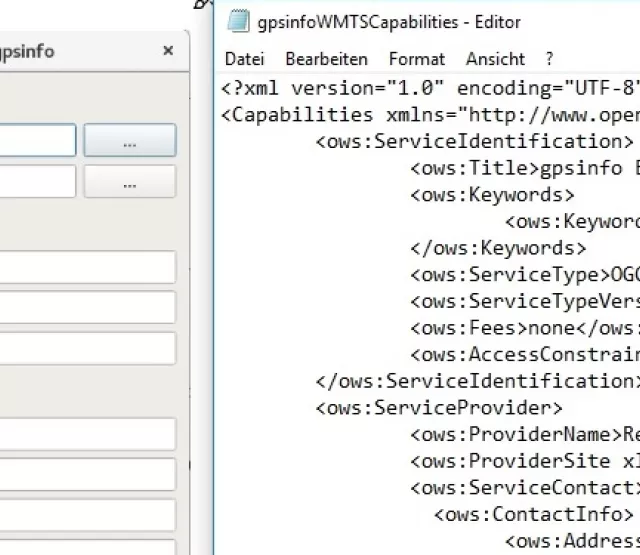Close the gpsinfo dialog window

point(168,50)
